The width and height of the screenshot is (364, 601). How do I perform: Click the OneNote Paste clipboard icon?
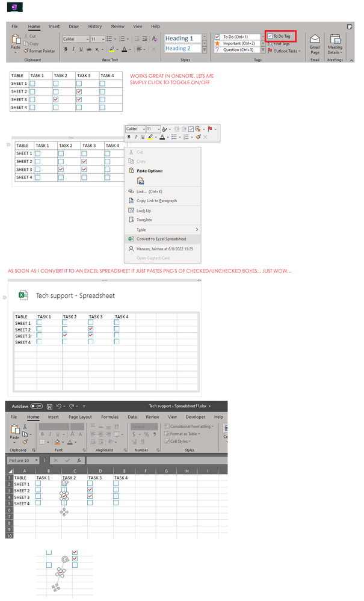point(16,39)
